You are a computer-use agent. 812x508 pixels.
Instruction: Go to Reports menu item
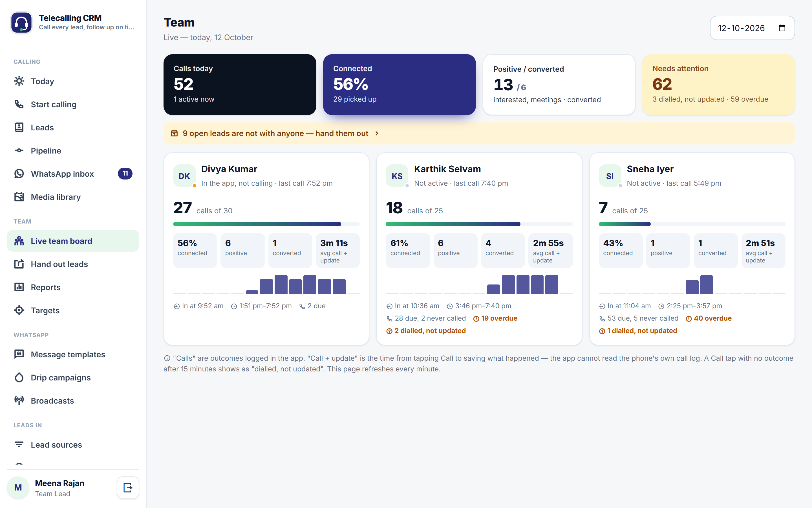pyautogui.click(x=73, y=287)
